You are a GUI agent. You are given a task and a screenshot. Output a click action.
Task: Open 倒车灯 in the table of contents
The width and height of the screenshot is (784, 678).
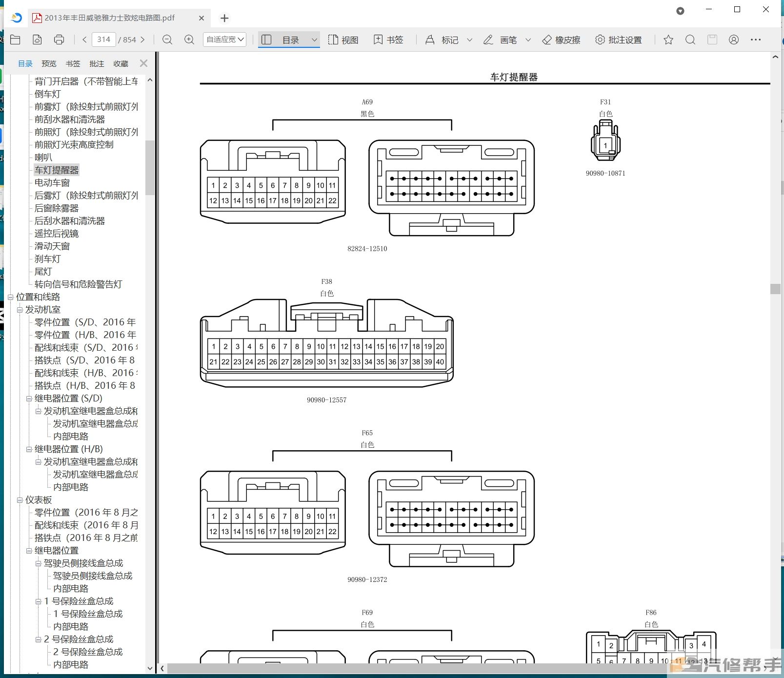[48, 94]
